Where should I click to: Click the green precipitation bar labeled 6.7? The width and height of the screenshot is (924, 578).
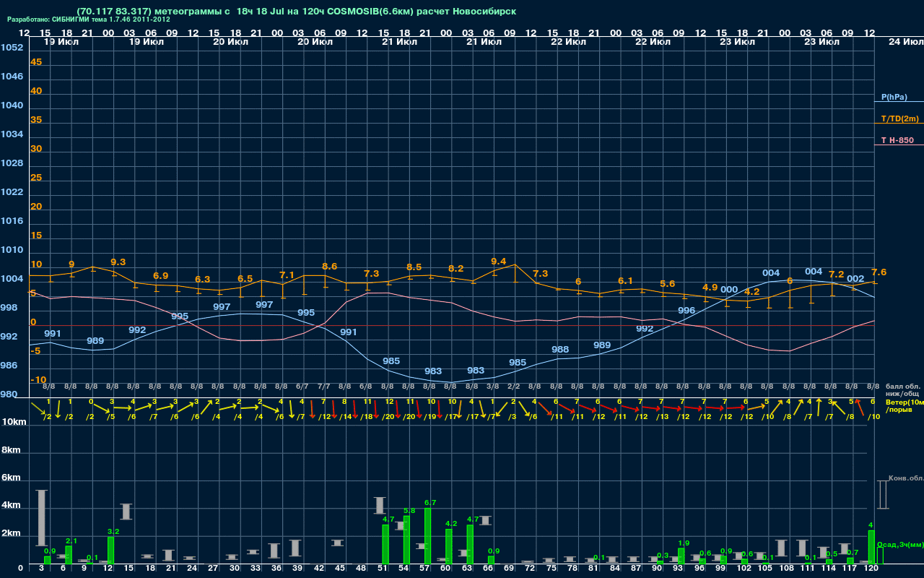[427, 536]
